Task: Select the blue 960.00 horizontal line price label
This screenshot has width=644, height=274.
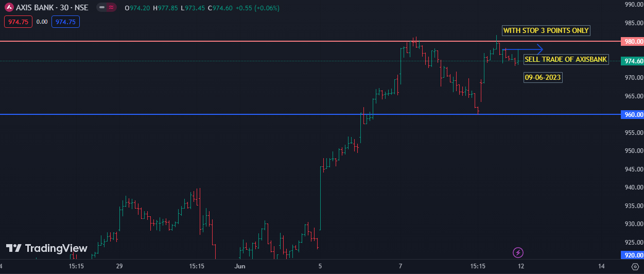Action: click(632, 114)
